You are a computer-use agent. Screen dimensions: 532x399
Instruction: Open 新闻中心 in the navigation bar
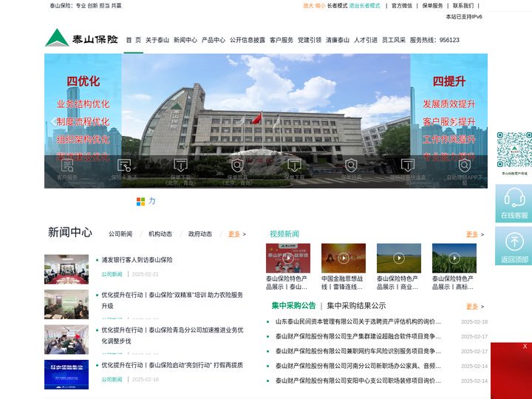[185, 40]
